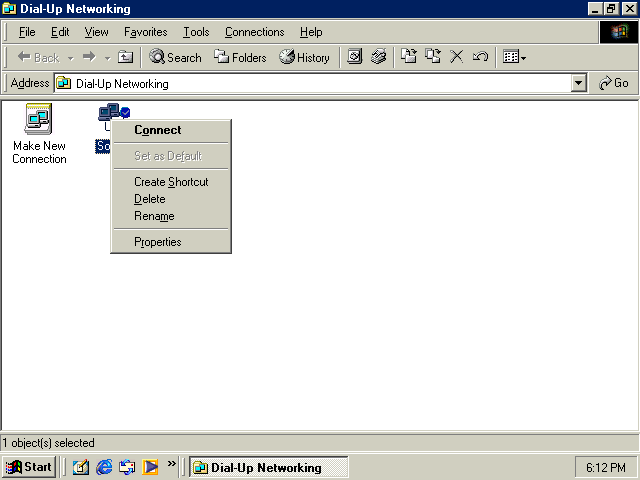Open Properties from the context menu
Viewport: 640px width, 480px height.
click(x=171, y=242)
